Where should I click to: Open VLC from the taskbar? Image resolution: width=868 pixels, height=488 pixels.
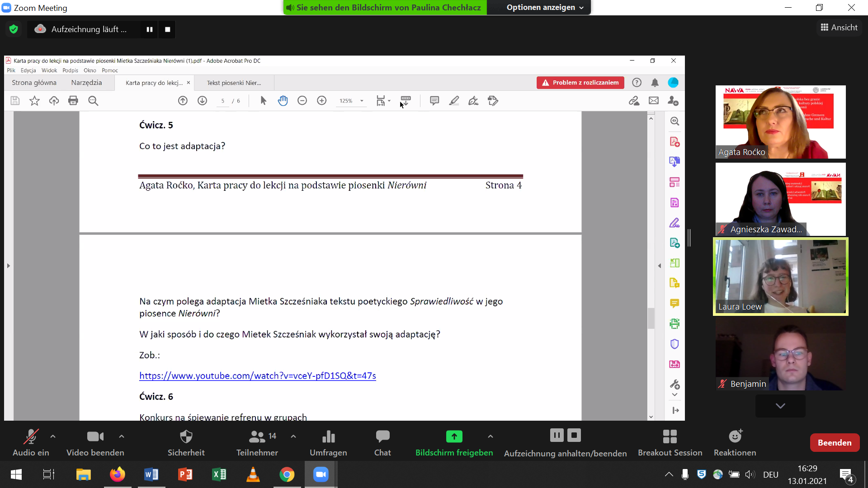tap(253, 474)
